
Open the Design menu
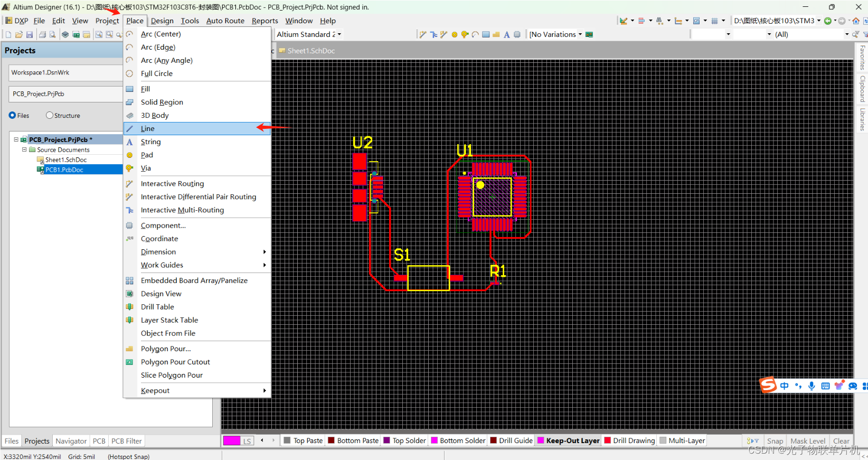point(162,21)
